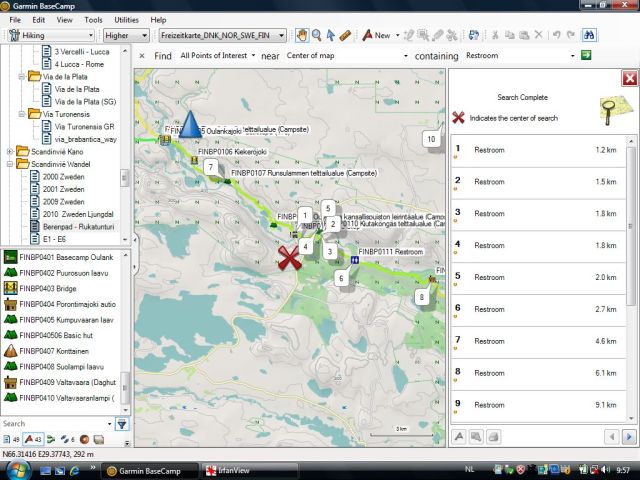
Task: Click the next results page arrow
Action: 628,436
